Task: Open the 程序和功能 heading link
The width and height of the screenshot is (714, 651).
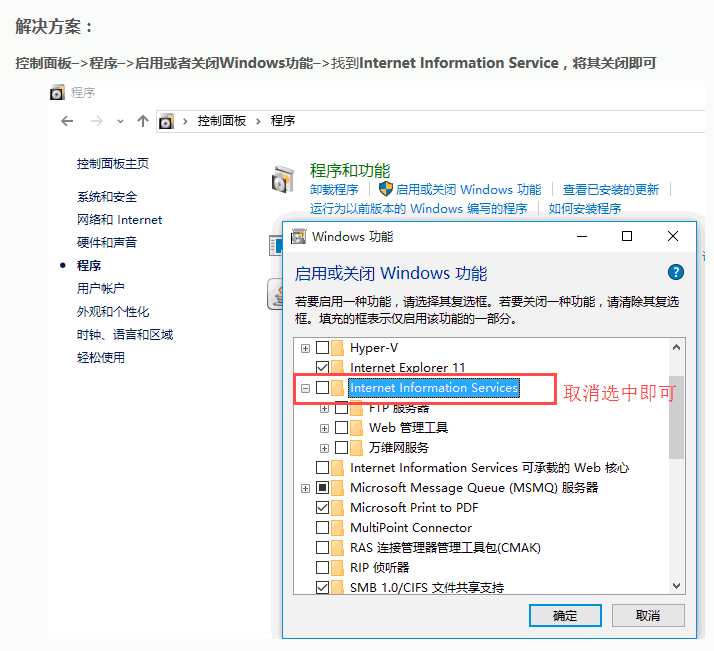Action: tap(350, 171)
